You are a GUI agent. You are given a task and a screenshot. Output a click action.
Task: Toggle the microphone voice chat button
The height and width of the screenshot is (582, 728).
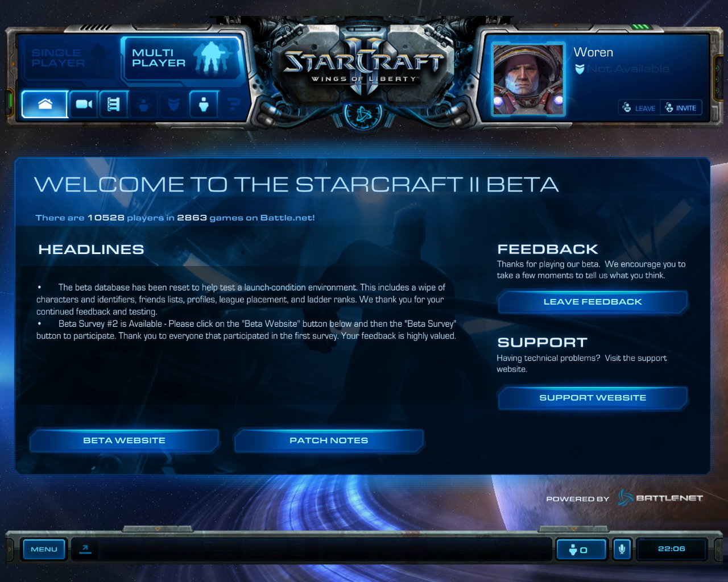(622, 549)
